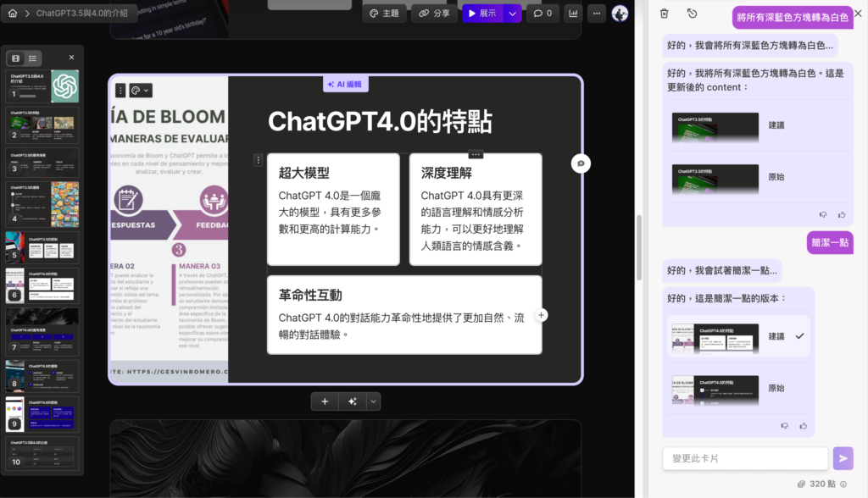This screenshot has height=498, width=868.
Task: Open the top bar more options menu
Action: point(596,13)
